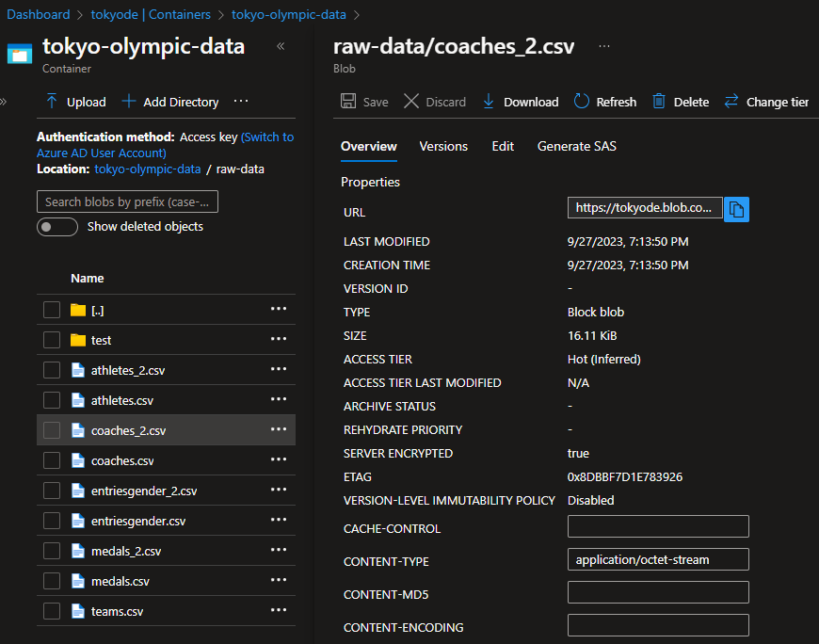Select the checkbox for the test folder

click(52, 340)
